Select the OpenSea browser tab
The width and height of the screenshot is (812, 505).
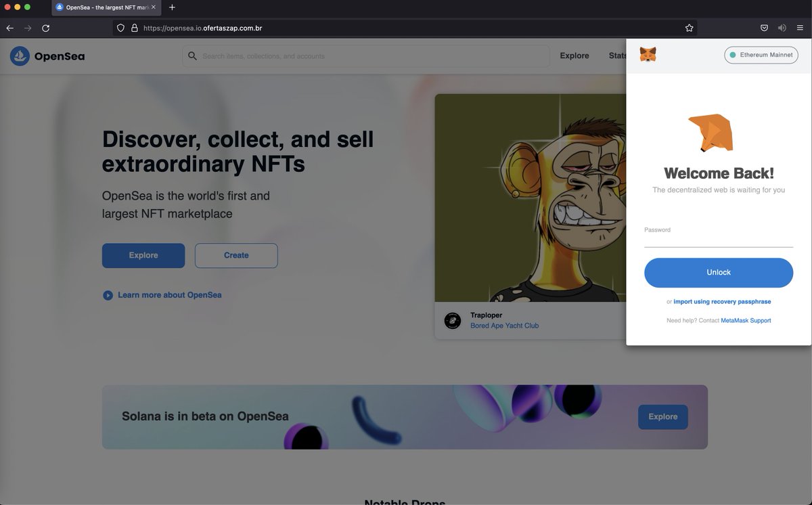pos(106,7)
